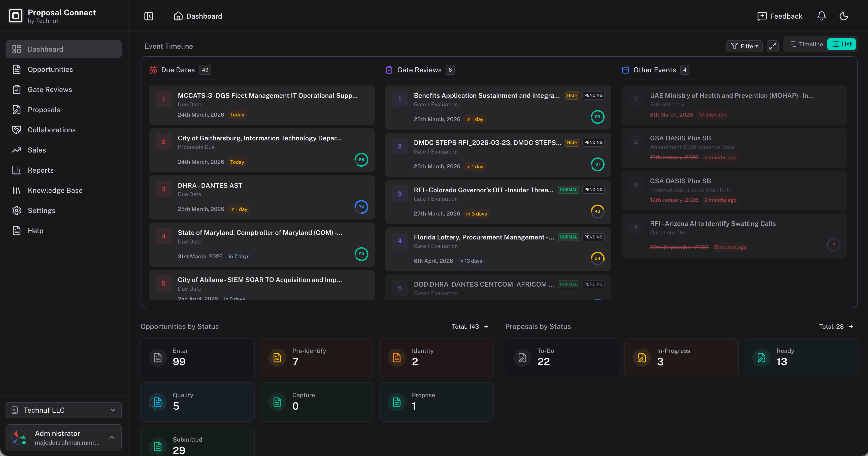This screenshot has width=868, height=456.
Task: Click the Reports bar-chart icon
Action: (17, 170)
